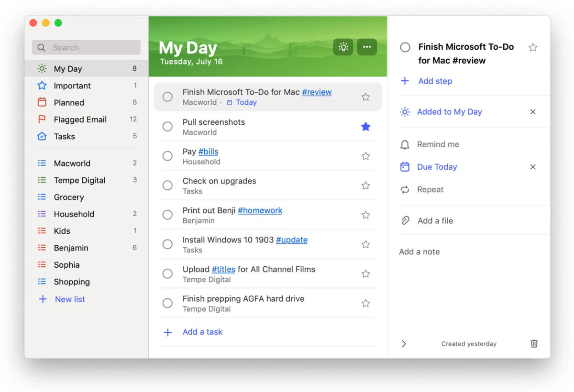Viewport: 574px width, 392px height.
Task: Mark Install Windows 10 1903 task complete
Action: click(x=167, y=244)
